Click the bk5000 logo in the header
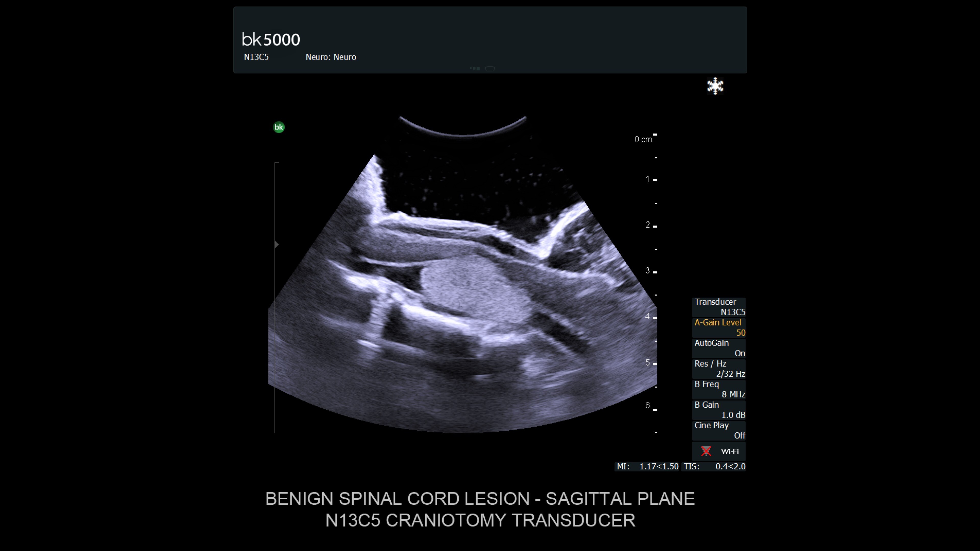Viewport: 980px width, 551px height. 271,40
